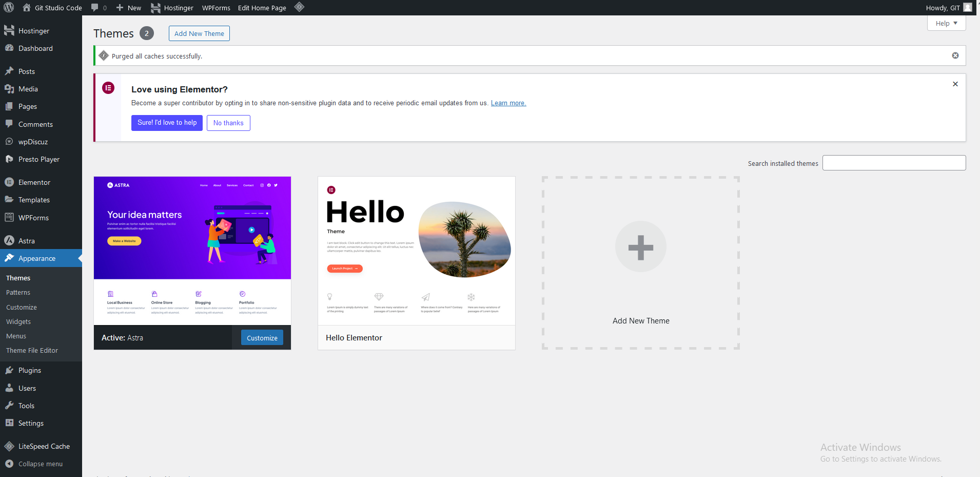Click the wpDiscuz icon in sidebar
This screenshot has height=477, width=980.
coord(9,141)
